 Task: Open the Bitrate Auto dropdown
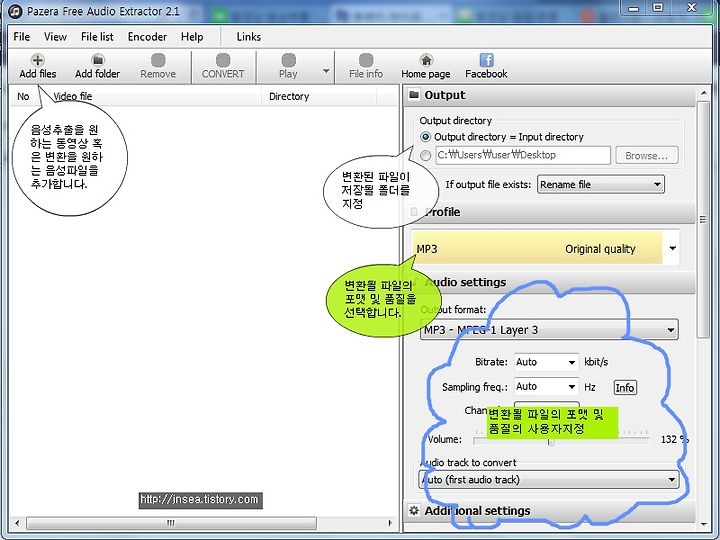546,362
